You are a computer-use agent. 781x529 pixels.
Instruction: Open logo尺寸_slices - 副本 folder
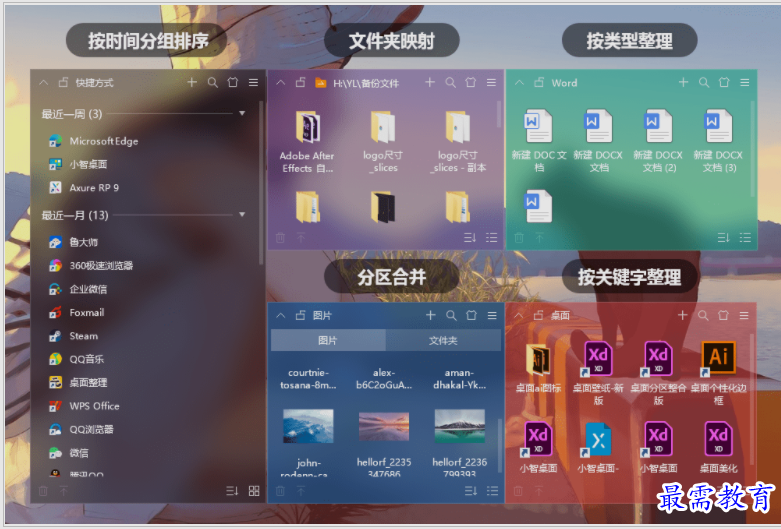tap(458, 141)
